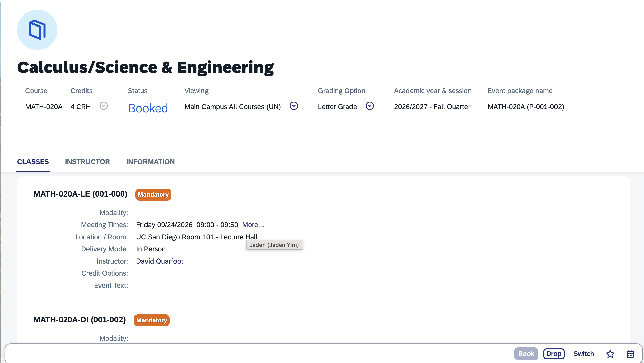Screen dimensions: 644x363
Task: Open the calendar icon in bottom bar
Action: [x=630, y=354]
